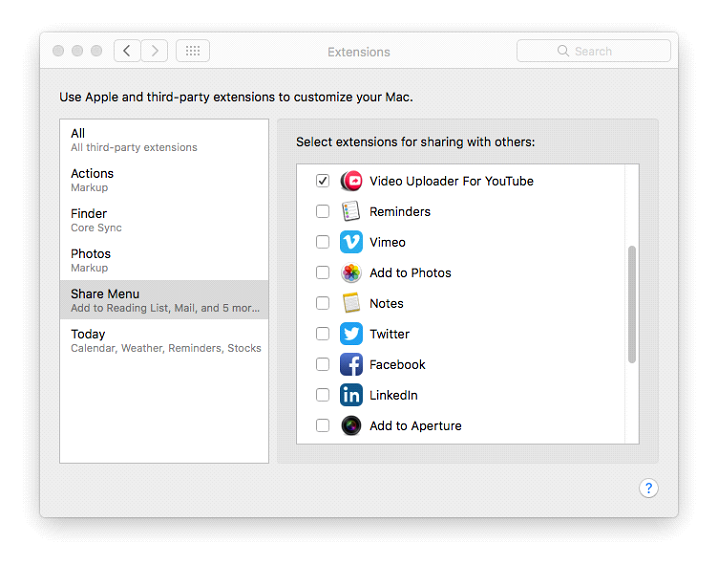Select the Today category in sidebar
Screen dimensions: 718x565
pyautogui.click(x=164, y=340)
